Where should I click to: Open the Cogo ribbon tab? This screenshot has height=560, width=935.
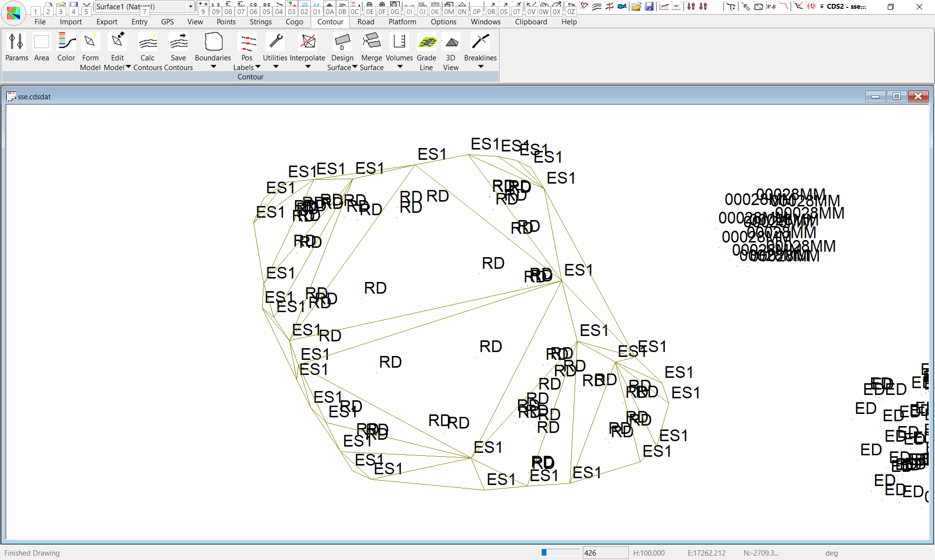[294, 22]
